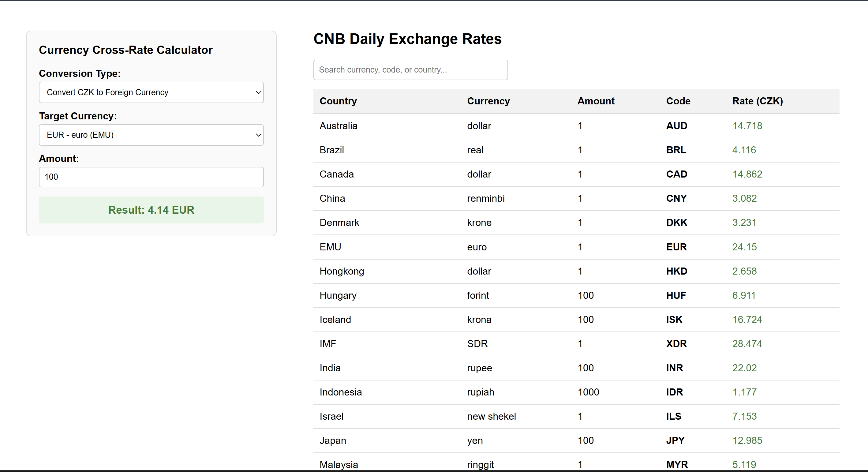This screenshot has height=472, width=868.
Task: Select the Japan country cell
Action: coord(333,441)
